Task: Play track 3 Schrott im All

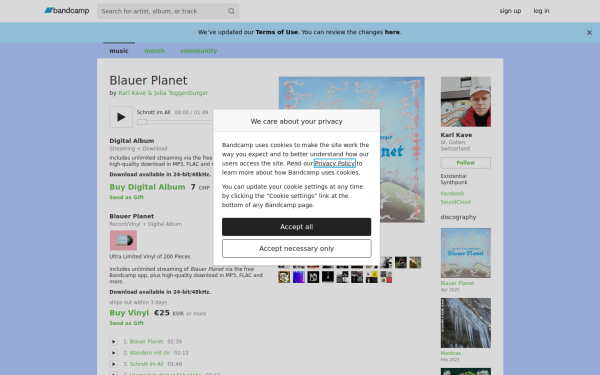Action: click(113, 364)
